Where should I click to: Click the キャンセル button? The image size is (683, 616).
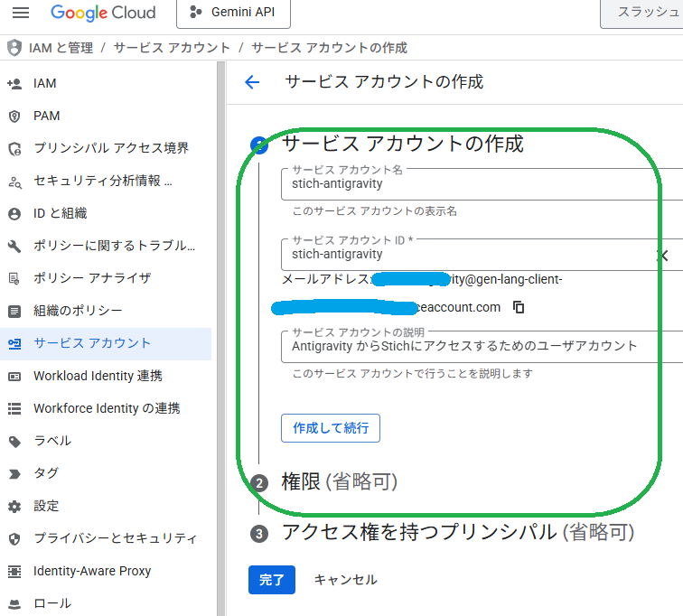point(345,580)
